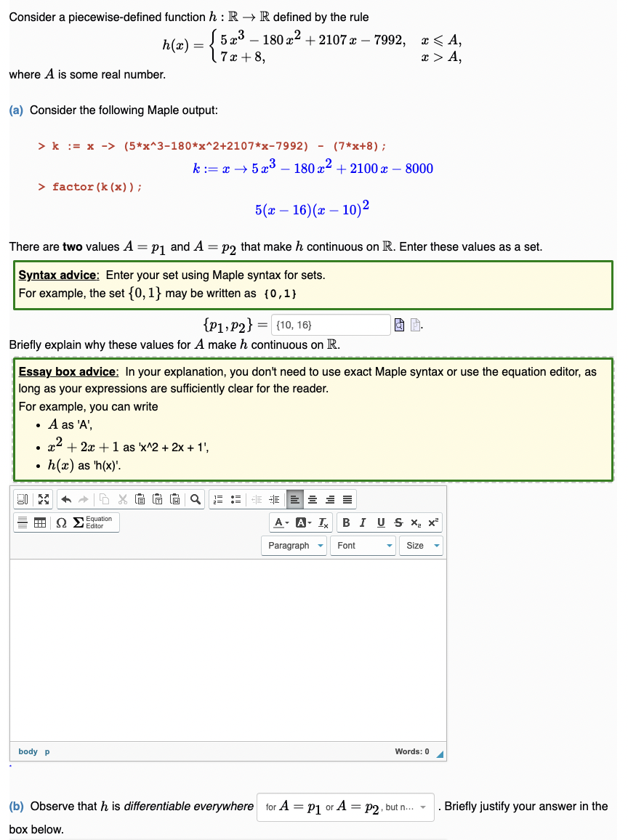This screenshot has height=840, width=628.
Task: Click the 'Words: 0' counter
Action: [x=412, y=751]
